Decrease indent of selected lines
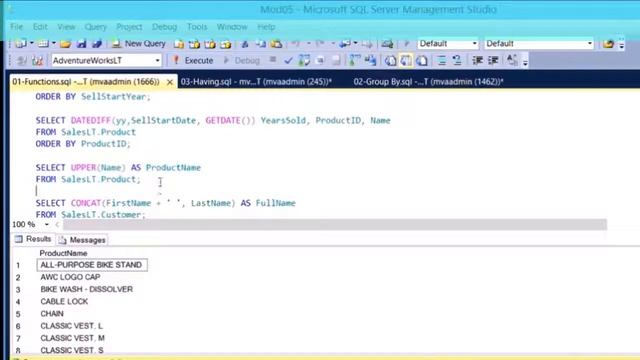The image size is (640, 360). click(477, 60)
